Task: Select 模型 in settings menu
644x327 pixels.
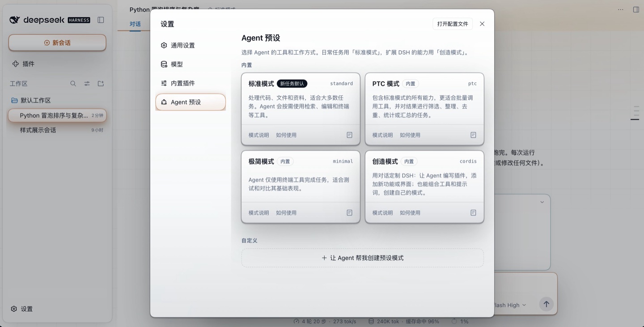Action: (191, 64)
